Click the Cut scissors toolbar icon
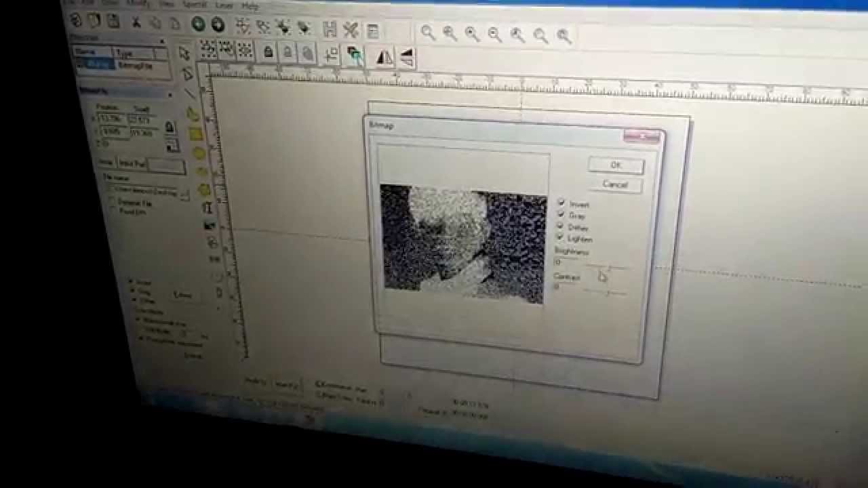The width and height of the screenshot is (868, 488). click(x=136, y=22)
